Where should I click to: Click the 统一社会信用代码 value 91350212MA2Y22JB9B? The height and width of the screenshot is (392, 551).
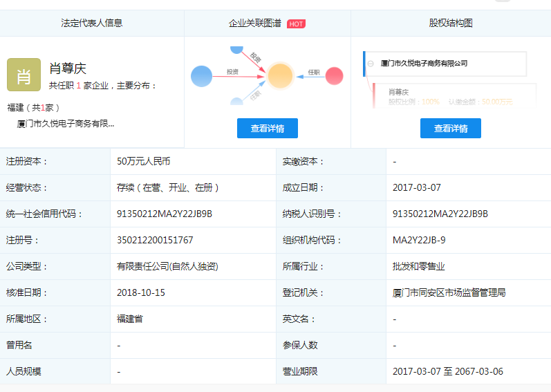tap(165, 214)
